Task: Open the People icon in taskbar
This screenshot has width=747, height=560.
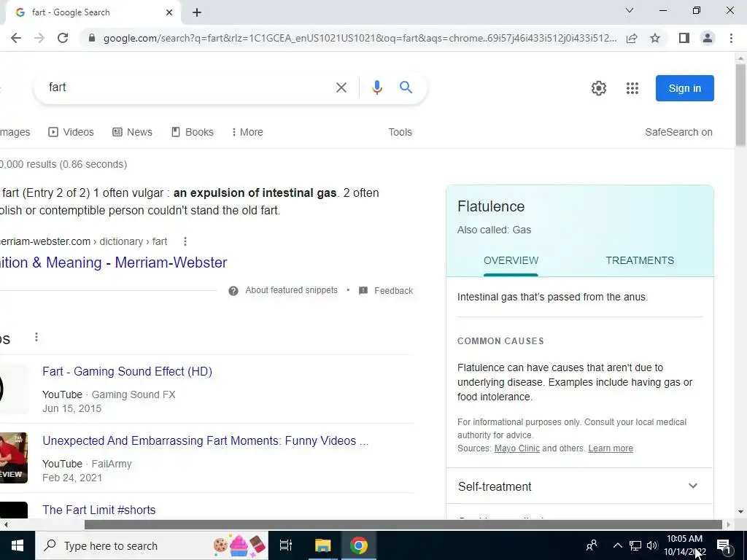Action: tap(592, 545)
